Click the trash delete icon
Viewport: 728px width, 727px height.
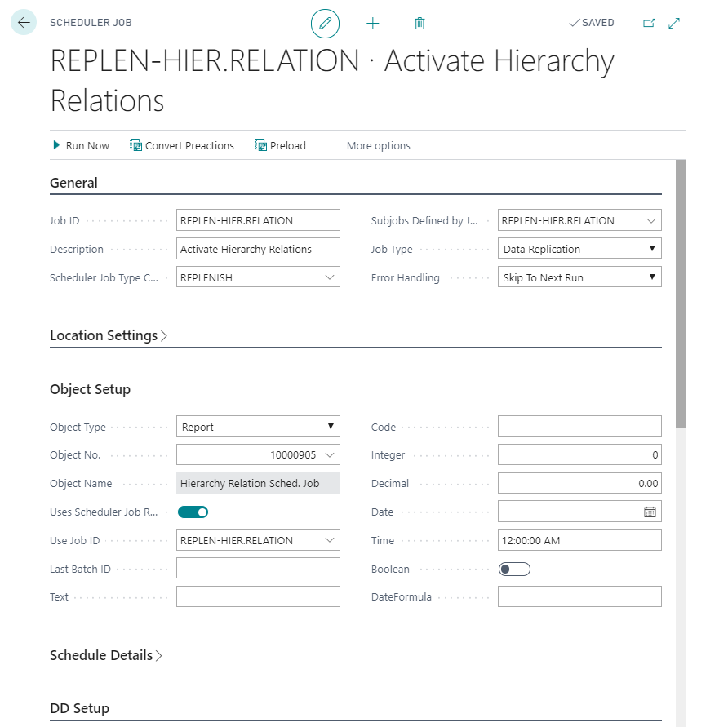419,24
